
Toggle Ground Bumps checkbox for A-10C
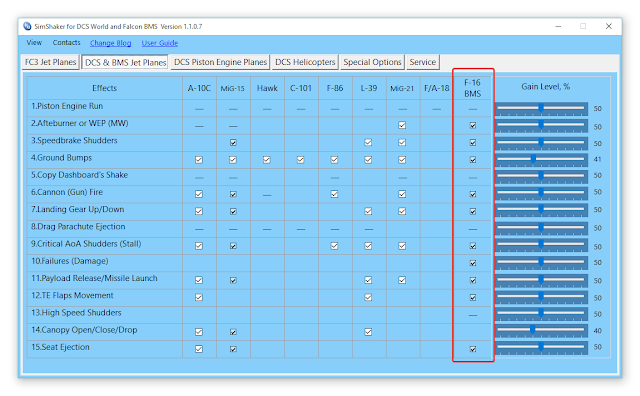[x=199, y=160]
